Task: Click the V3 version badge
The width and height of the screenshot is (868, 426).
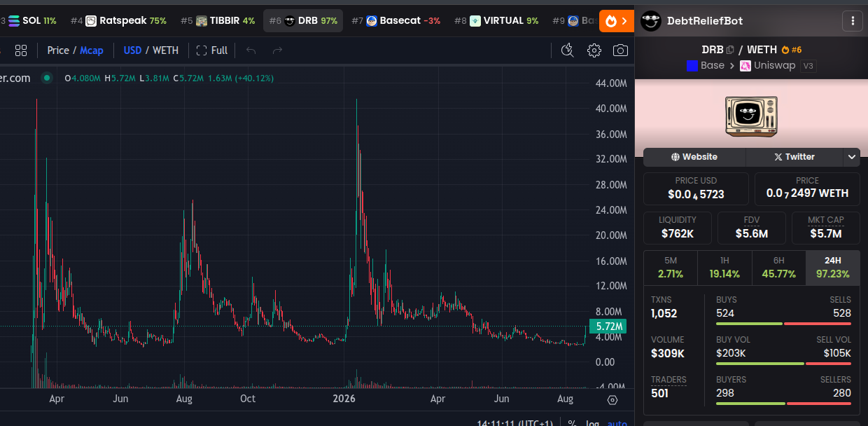Action: tap(808, 66)
